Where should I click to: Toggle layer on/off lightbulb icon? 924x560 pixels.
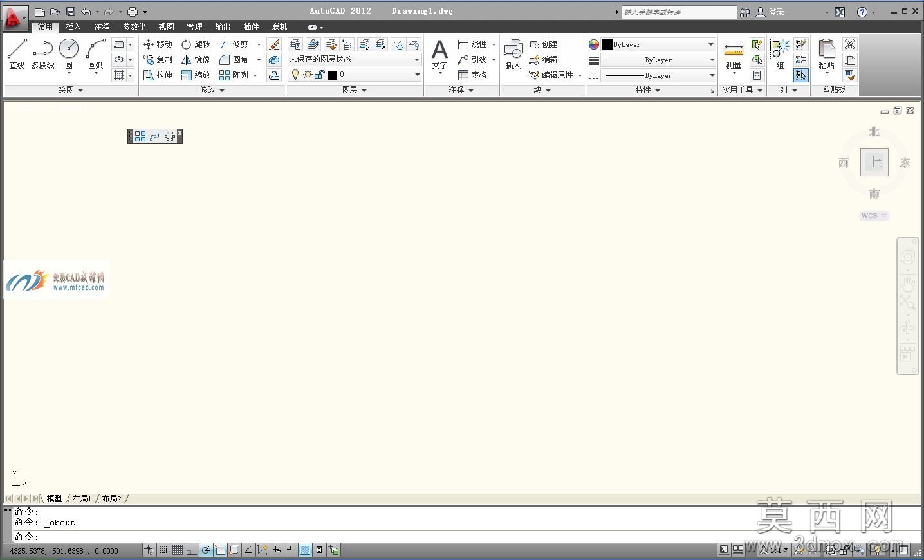click(x=295, y=75)
